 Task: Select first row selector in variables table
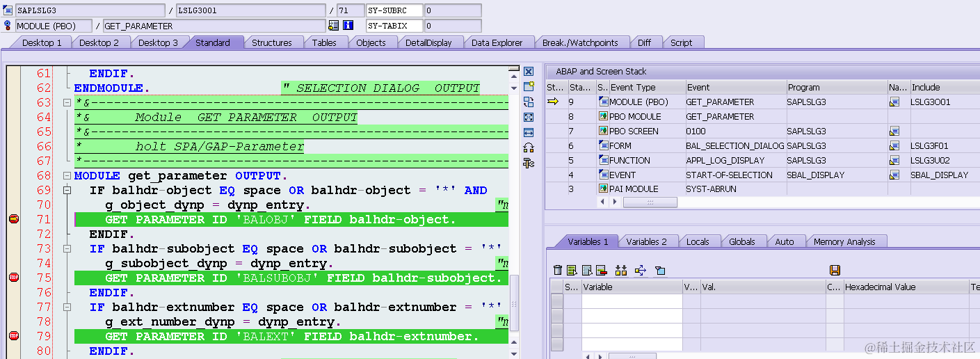click(x=557, y=301)
